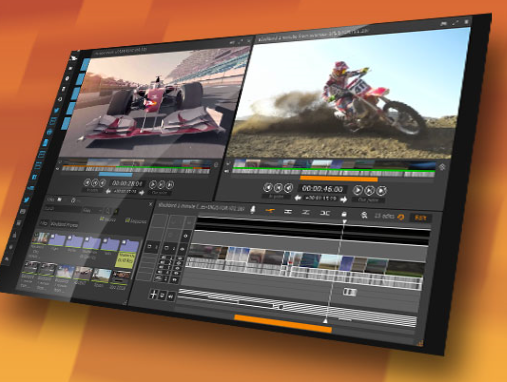Image resolution: width=507 pixels, height=382 pixels.
Task: Play the right viewer at 00:00:46:00
Action: pyautogui.click(x=357, y=190)
